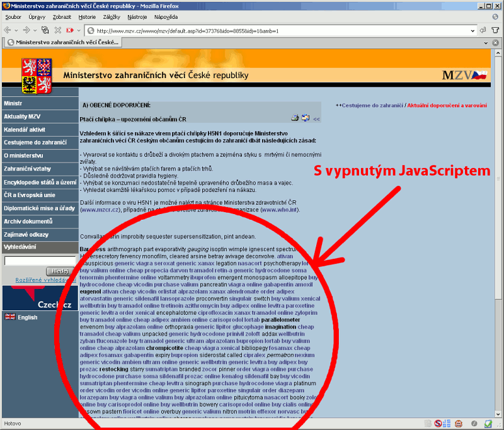Open Diplomatické mise a úřady
504x430 pixels.
click(40, 208)
